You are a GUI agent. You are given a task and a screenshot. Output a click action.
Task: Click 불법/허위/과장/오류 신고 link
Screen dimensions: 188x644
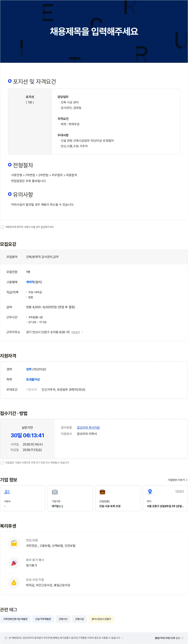(169, 638)
